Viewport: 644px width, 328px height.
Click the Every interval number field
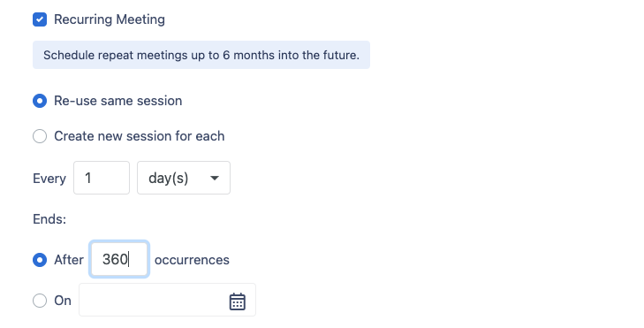[102, 178]
